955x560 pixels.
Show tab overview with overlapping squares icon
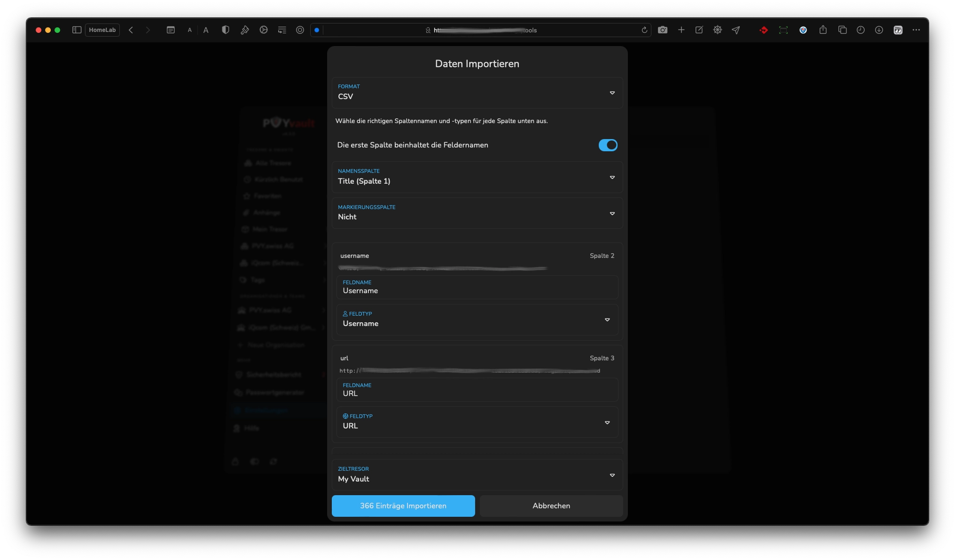[842, 30]
